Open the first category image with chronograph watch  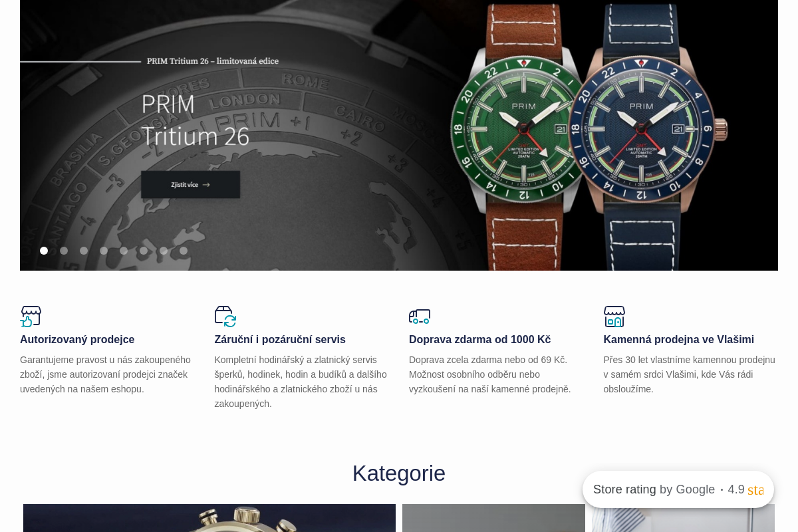tap(209, 518)
